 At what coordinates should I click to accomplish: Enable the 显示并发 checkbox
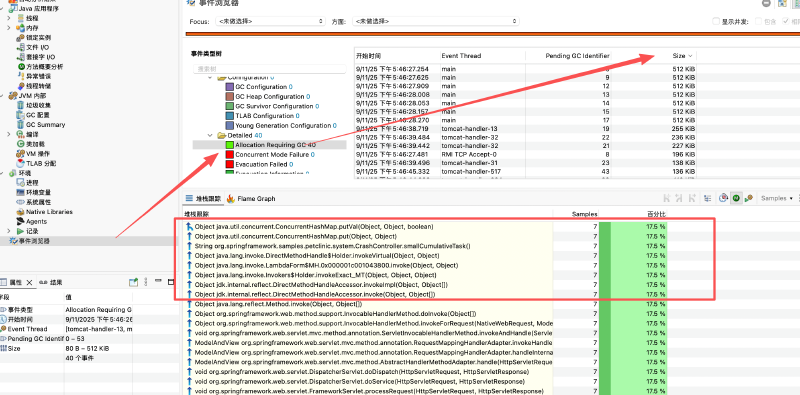[x=716, y=21]
